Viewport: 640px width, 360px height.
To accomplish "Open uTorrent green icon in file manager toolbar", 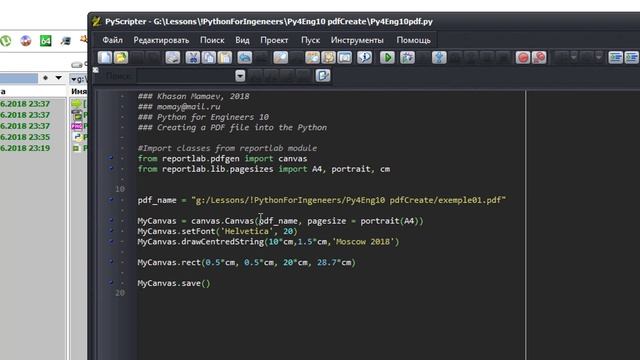I will pos(5,41).
